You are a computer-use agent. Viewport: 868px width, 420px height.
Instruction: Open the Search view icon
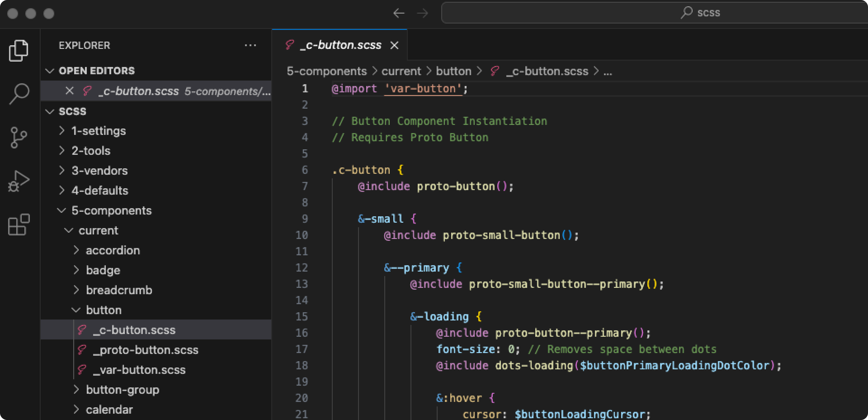tap(19, 93)
